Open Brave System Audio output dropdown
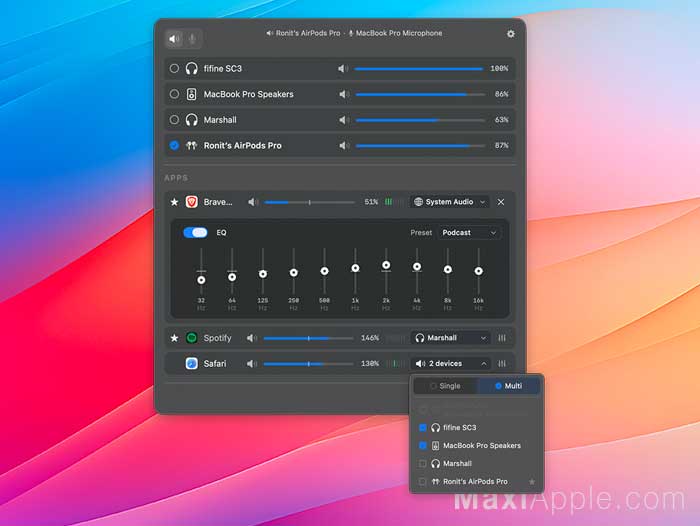700x526 pixels. pyautogui.click(x=450, y=202)
